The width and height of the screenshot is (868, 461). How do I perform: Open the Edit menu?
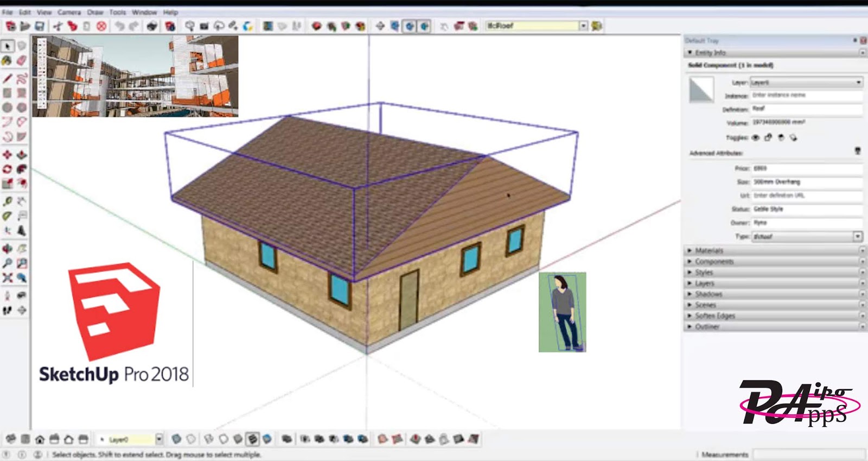[25, 12]
